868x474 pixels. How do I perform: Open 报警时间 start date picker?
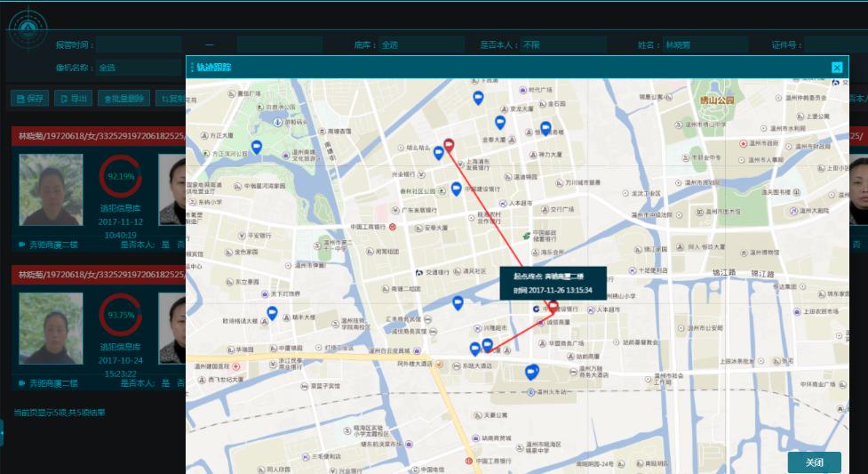139,44
